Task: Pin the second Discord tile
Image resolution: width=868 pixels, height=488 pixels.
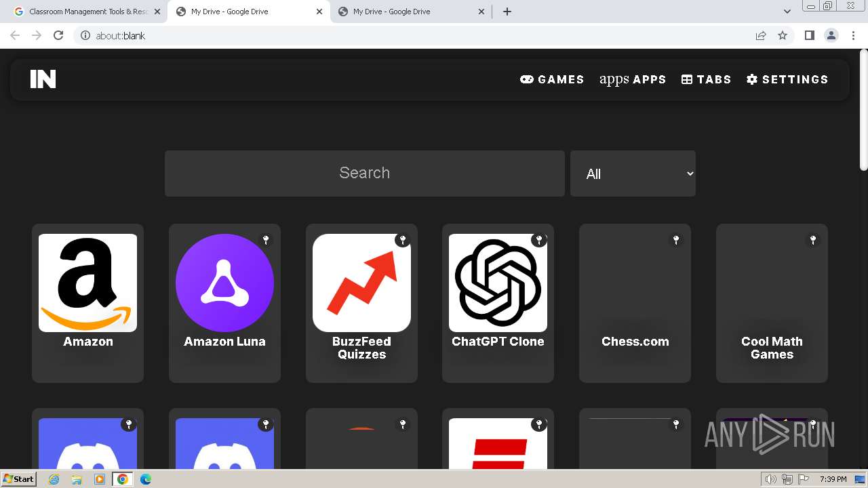Action: pyautogui.click(x=266, y=424)
